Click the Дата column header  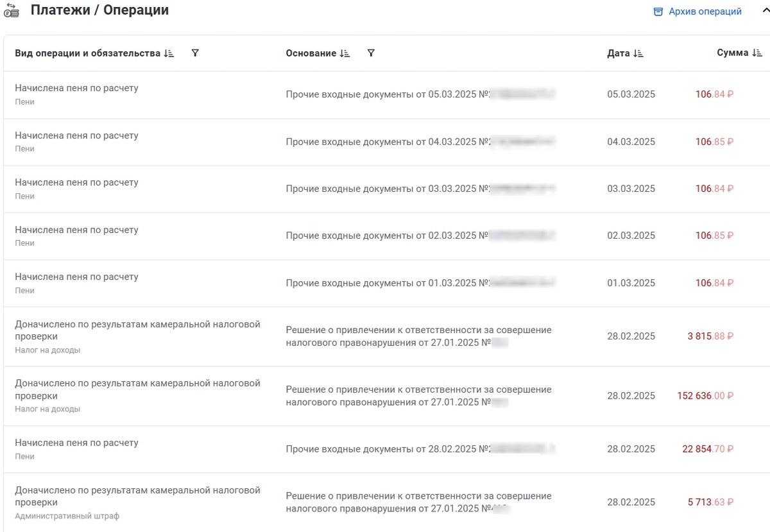point(621,53)
